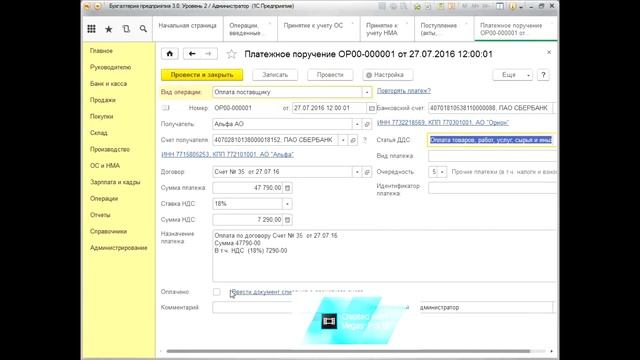Expand the Вид операции dropdown

click(x=367, y=92)
